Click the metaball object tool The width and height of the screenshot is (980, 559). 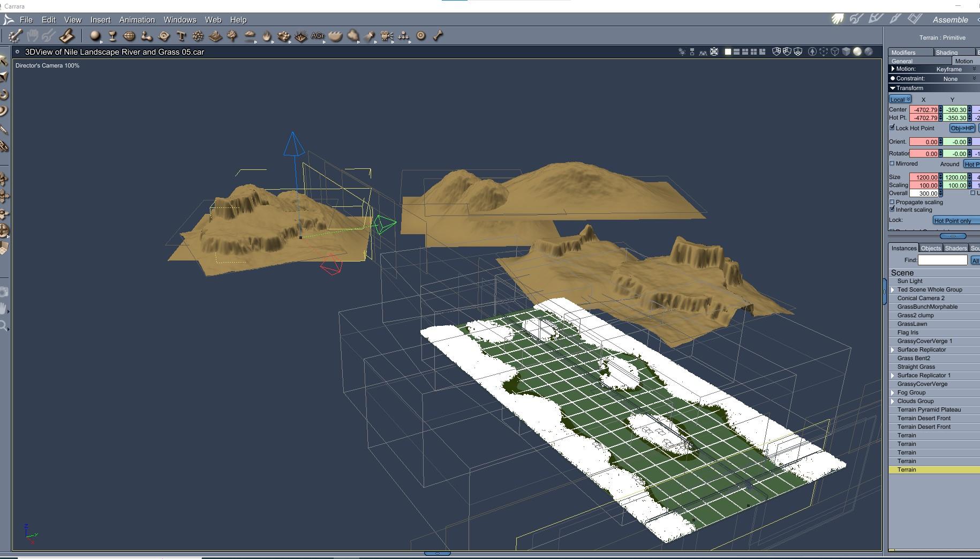[x=146, y=36]
